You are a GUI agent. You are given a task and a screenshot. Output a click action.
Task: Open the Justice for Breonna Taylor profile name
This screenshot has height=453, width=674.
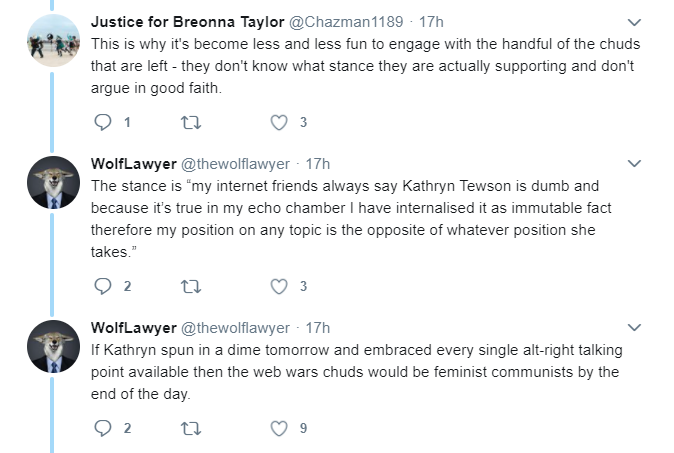187,22
